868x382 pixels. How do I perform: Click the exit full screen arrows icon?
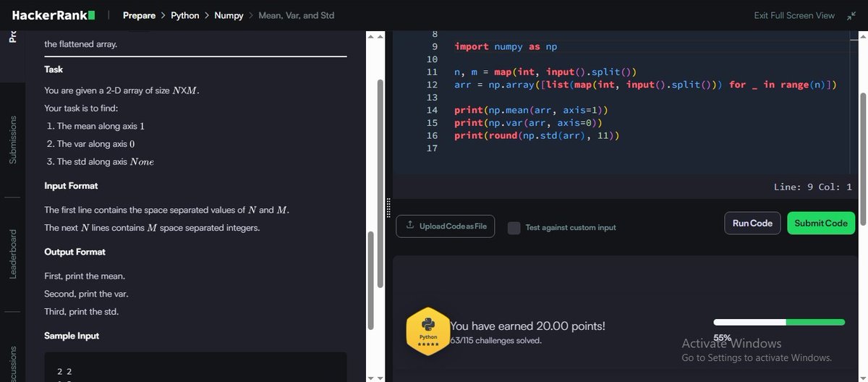(x=851, y=15)
